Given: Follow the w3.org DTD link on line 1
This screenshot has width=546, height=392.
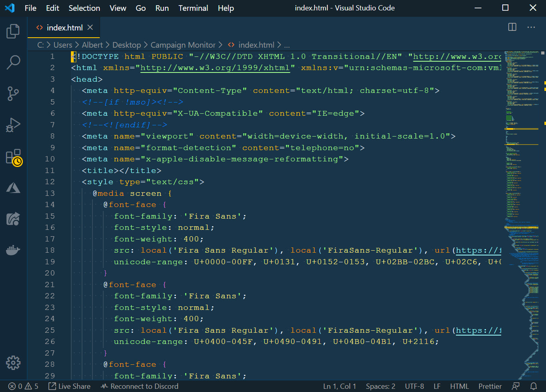Looking at the screenshot, I should 457,56.
